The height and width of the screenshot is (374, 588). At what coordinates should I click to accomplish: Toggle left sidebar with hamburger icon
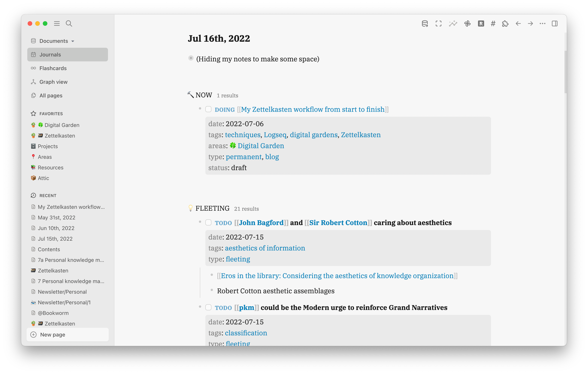pyautogui.click(x=57, y=23)
